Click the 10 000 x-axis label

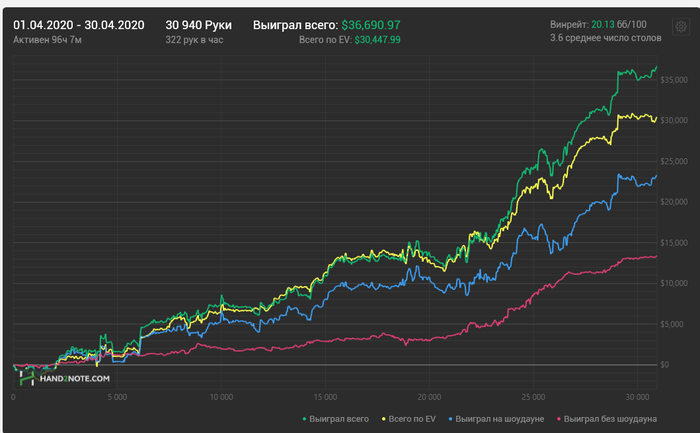pyautogui.click(x=221, y=397)
